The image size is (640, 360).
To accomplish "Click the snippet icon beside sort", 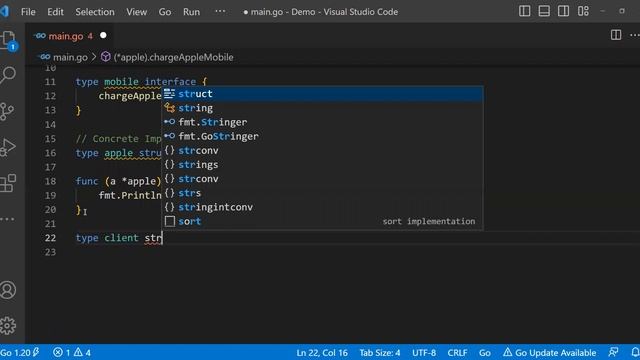I will (x=170, y=221).
